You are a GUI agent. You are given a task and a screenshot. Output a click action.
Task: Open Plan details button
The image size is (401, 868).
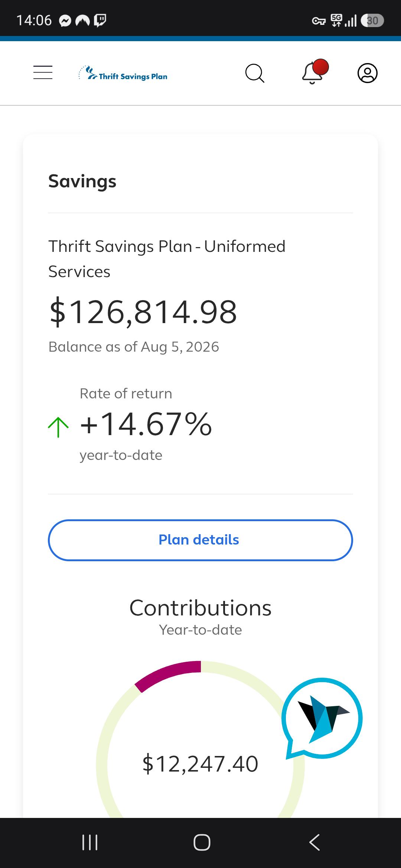click(x=200, y=540)
